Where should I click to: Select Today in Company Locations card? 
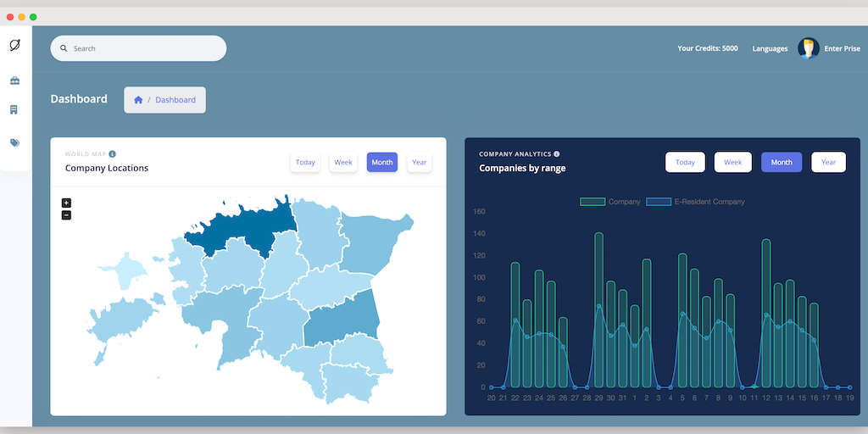tap(305, 162)
